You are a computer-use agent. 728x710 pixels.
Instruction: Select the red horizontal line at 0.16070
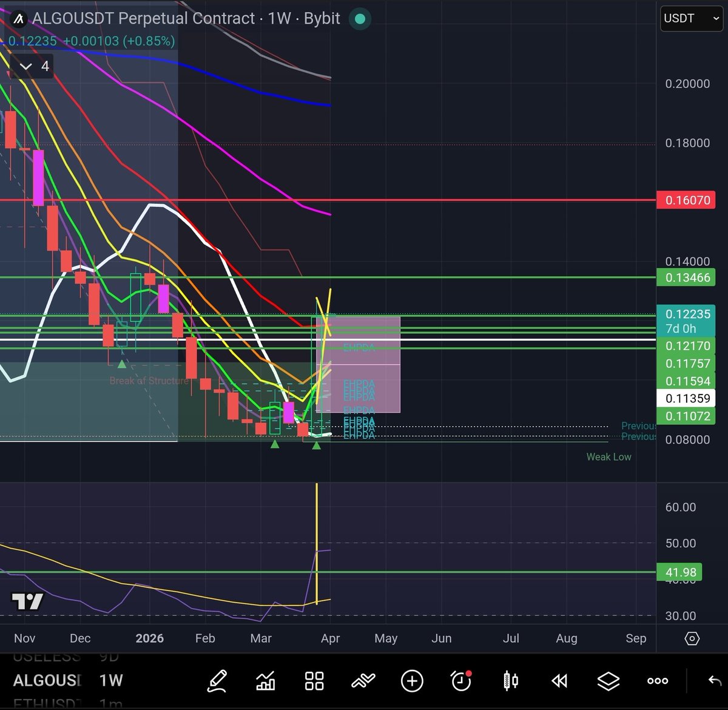pos(328,200)
